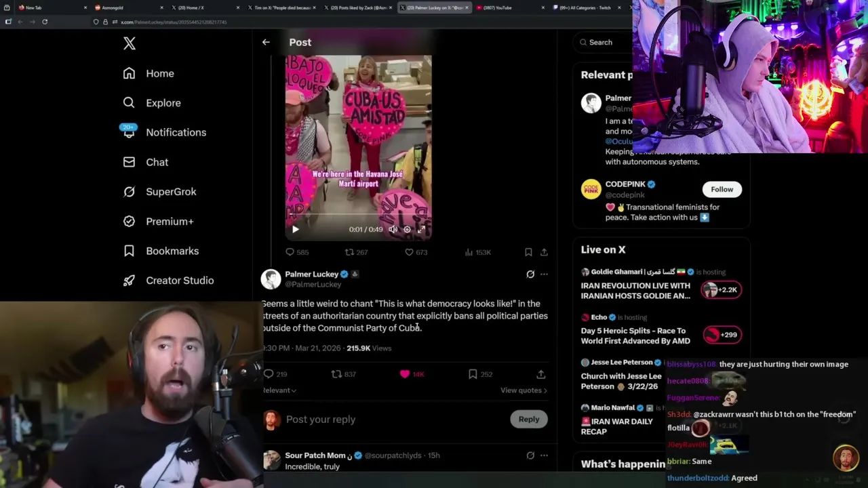The width and height of the screenshot is (868, 488).
Task: Reply icon with 219 replies
Action: pyautogui.click(x=275, y=374)
